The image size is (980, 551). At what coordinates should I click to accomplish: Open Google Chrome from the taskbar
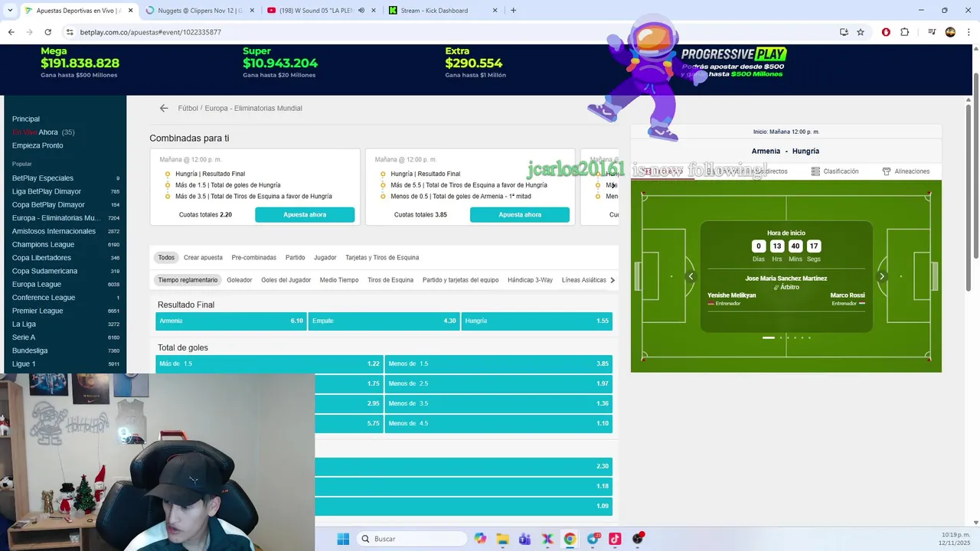tap(570, 539)
